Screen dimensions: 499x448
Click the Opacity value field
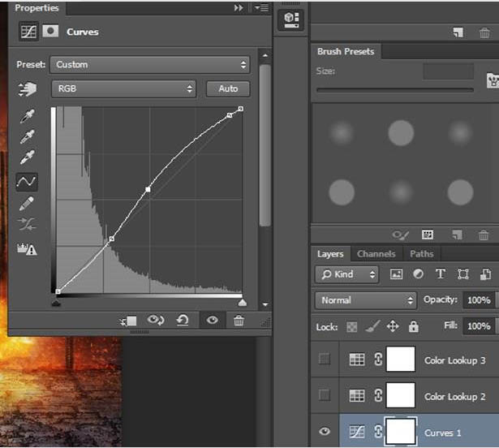pos(480,299)
